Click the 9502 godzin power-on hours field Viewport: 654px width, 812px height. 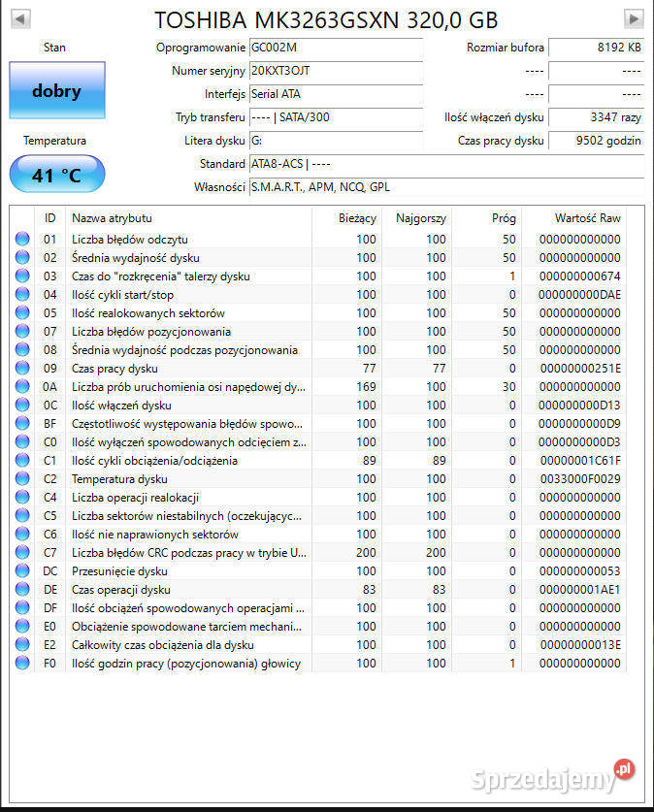point(596,141)
